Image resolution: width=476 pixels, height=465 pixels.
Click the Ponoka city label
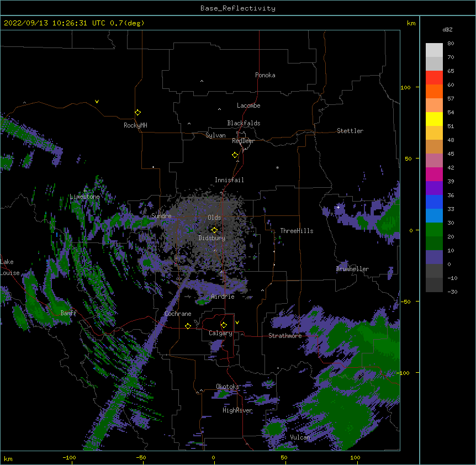[x=265, y=75]
